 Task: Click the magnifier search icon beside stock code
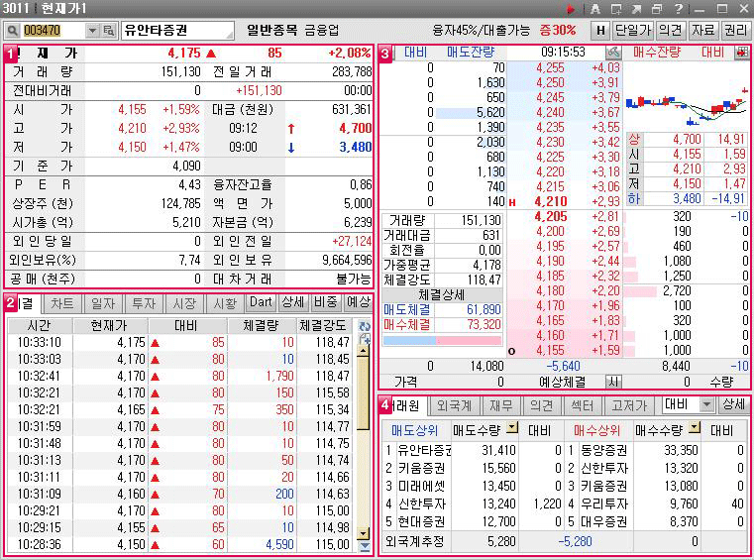pos(13,31)
